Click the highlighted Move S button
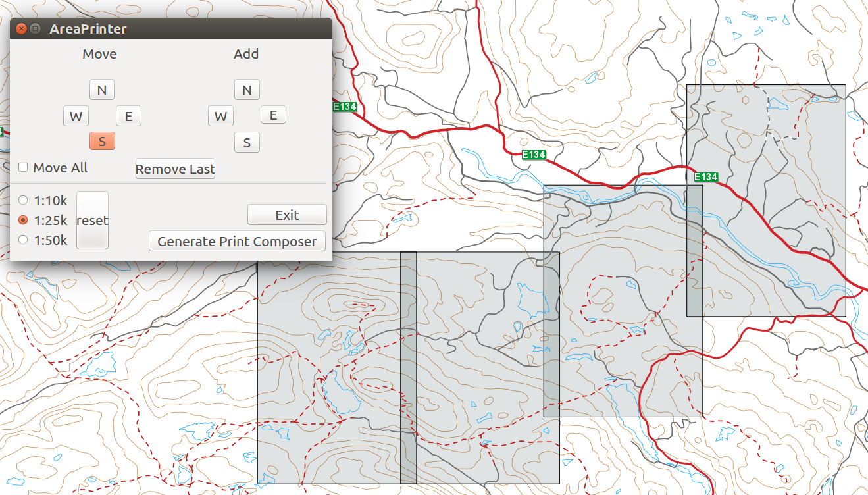 [102, 141]
